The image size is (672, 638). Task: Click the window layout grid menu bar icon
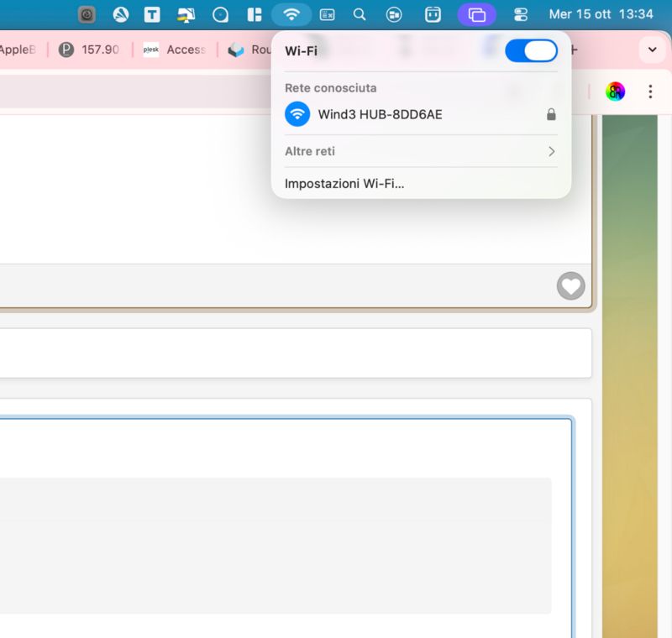(x=255, y=14)
